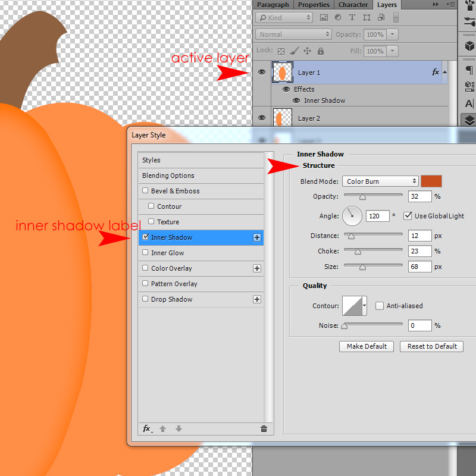Click the lock transparent pixels icon
476x476 pixels.
[281, 51]
